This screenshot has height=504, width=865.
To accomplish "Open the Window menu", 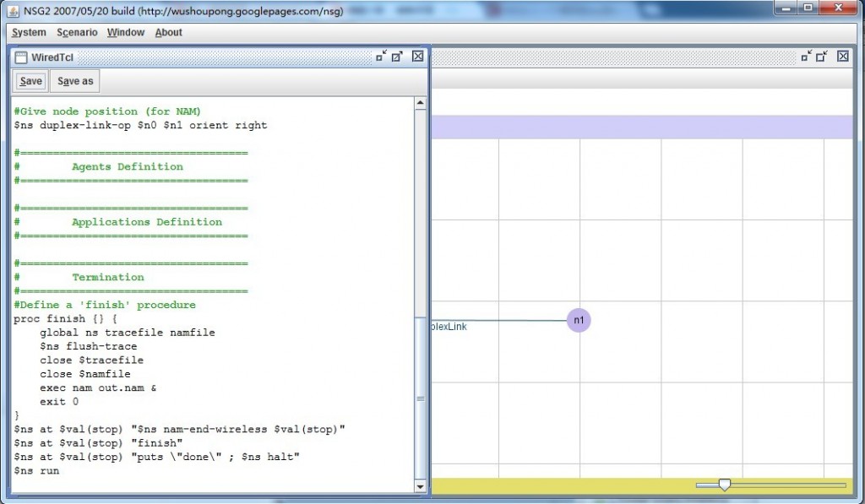I will point(125,32).
